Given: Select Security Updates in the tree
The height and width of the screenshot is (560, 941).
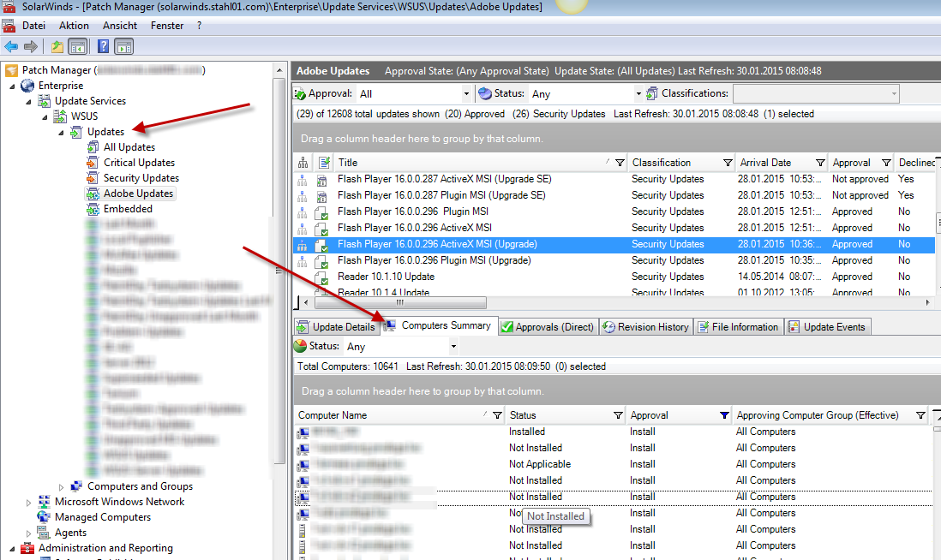Looking at the screenshot, I should (x=141, y=178).
